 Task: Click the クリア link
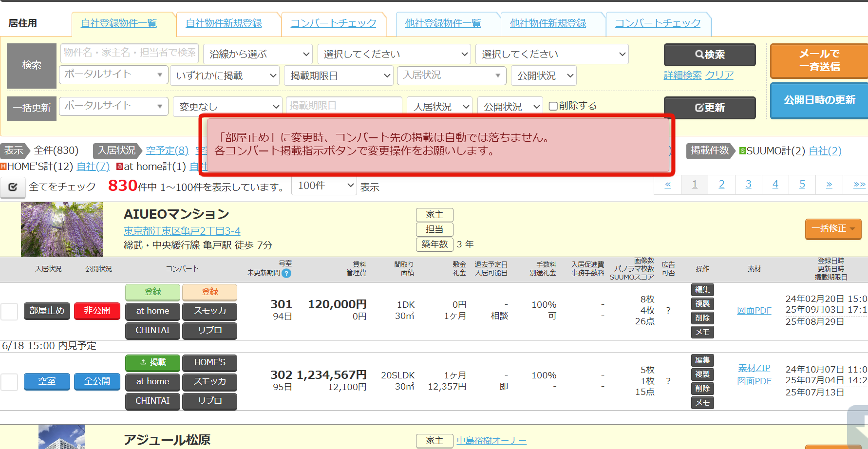click(719, 75)
